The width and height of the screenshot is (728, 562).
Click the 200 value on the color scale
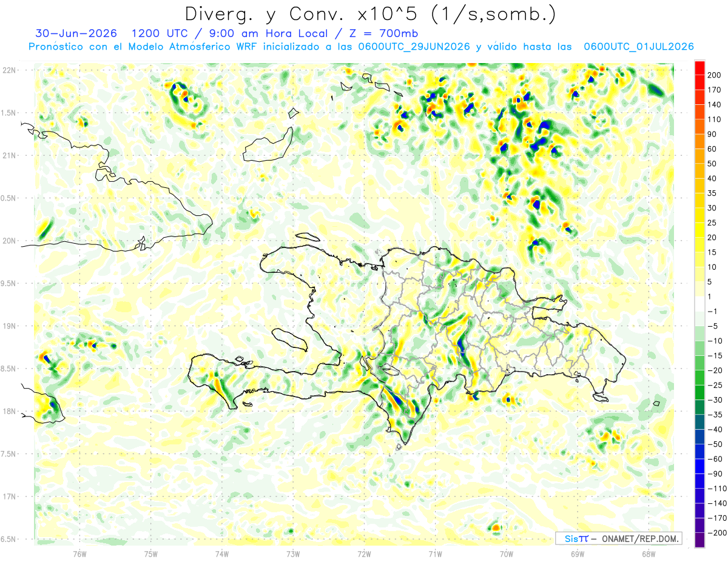click(x=715, y=75)
